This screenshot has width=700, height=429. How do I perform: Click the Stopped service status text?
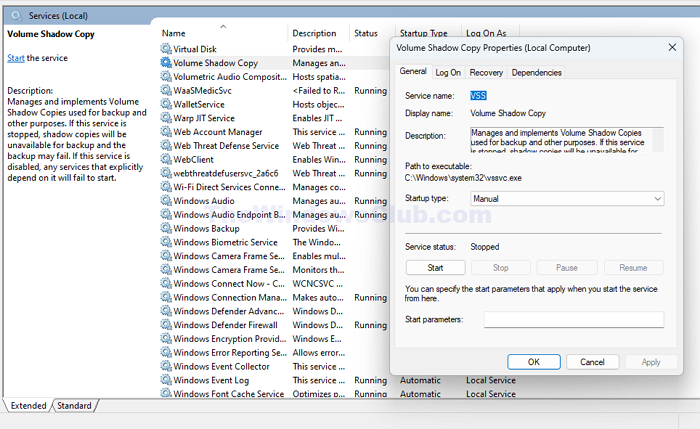click(484, 246)
